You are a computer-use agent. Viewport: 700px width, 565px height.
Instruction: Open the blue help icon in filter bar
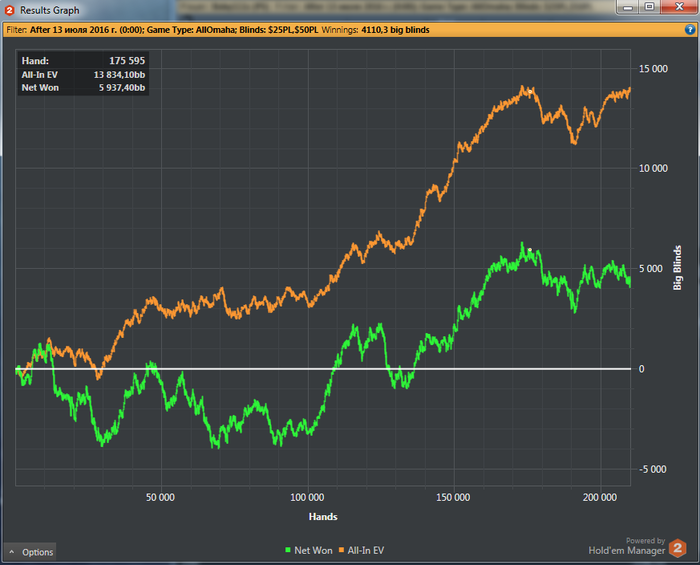tap(690, 30)
